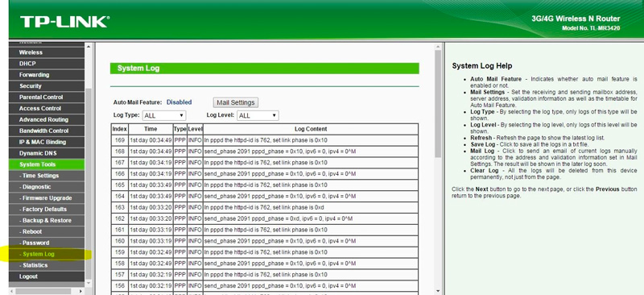Click the index cell 156
This screenshot has height=295, width=644.
[119, 285]
